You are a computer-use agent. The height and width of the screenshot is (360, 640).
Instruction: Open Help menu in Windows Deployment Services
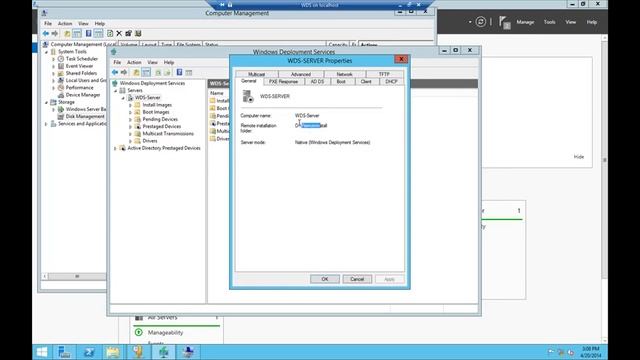(x=169, y=62)
